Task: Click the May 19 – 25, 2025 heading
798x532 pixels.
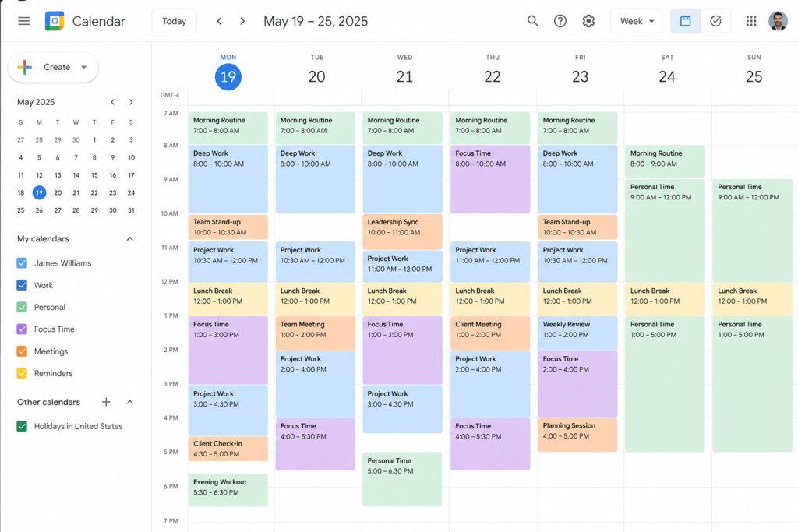Action: pos(316,21)
